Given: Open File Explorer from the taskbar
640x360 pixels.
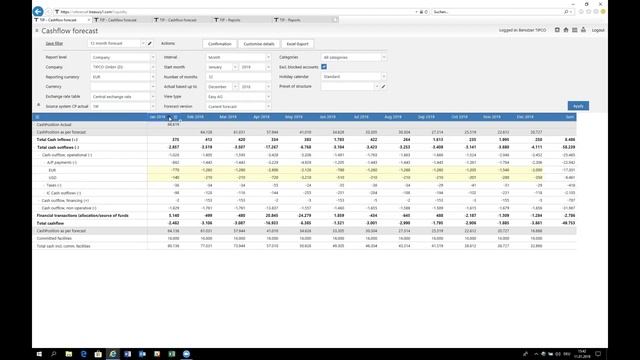Looking at the screenshot, I should [69, 354].
